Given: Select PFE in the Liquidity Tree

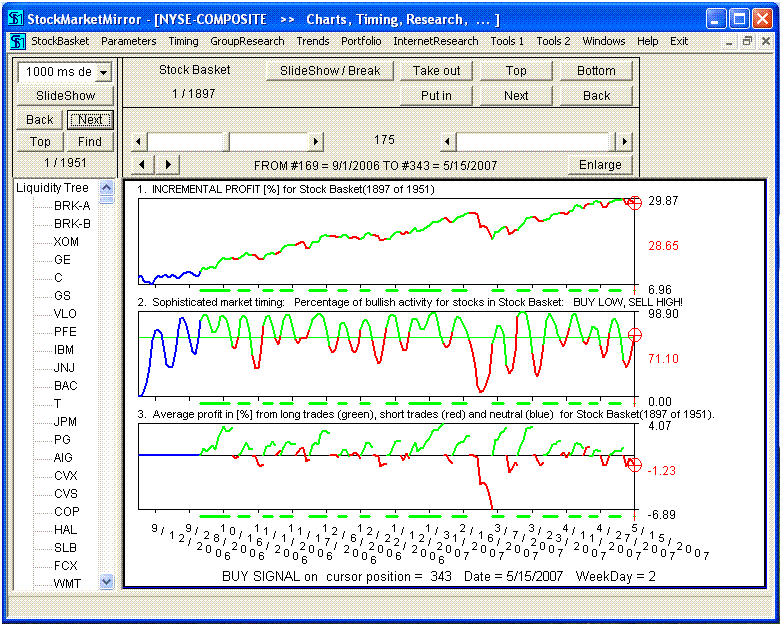Looking at the screenshot, I should click(x=65, y=331).
